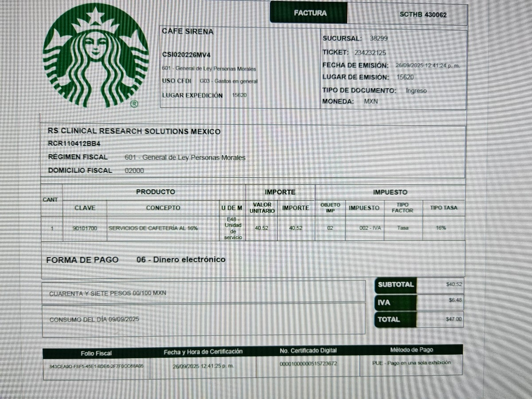
Task: Click the Folio Fiscal UUID value
Action: tap(96, 366)
